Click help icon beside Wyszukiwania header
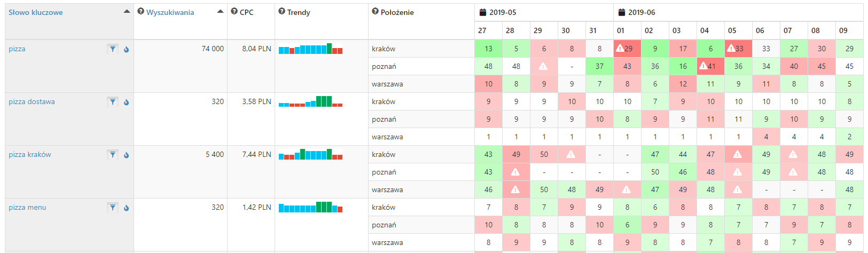The image size is (868, 253). click(140, 12)
